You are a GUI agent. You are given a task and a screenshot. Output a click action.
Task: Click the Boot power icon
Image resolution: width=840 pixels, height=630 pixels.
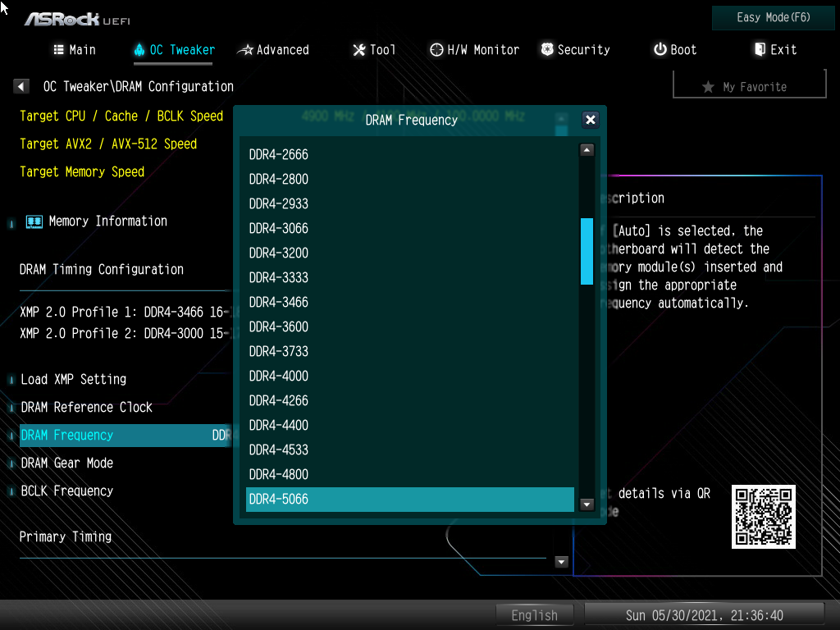[660, 50]
